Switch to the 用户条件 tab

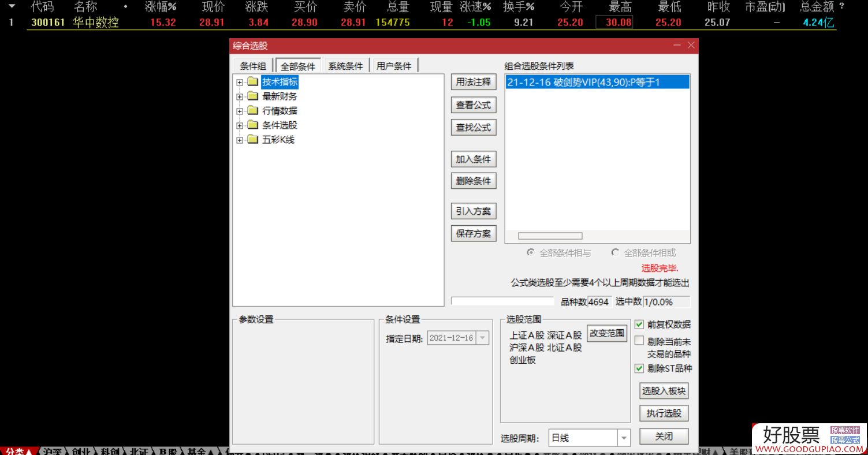pos(394,66)
